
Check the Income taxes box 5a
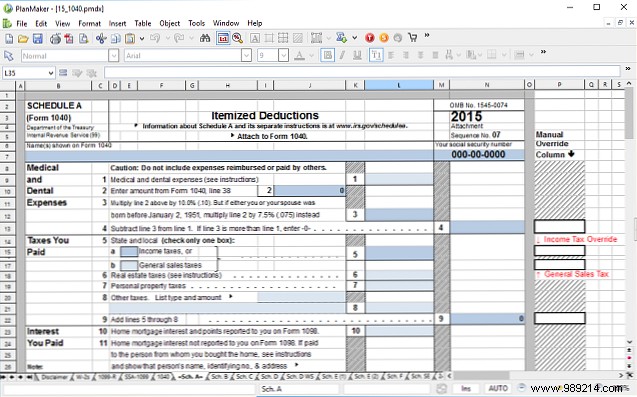(129, 252)
